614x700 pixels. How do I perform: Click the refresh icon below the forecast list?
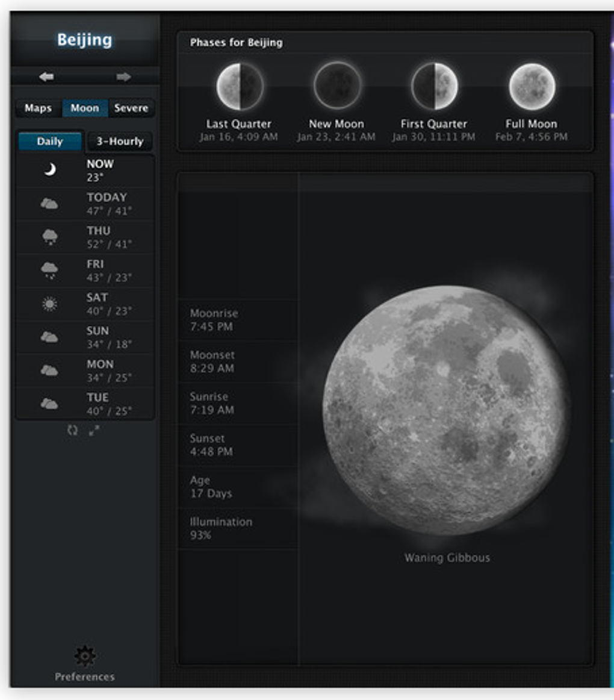72,430
